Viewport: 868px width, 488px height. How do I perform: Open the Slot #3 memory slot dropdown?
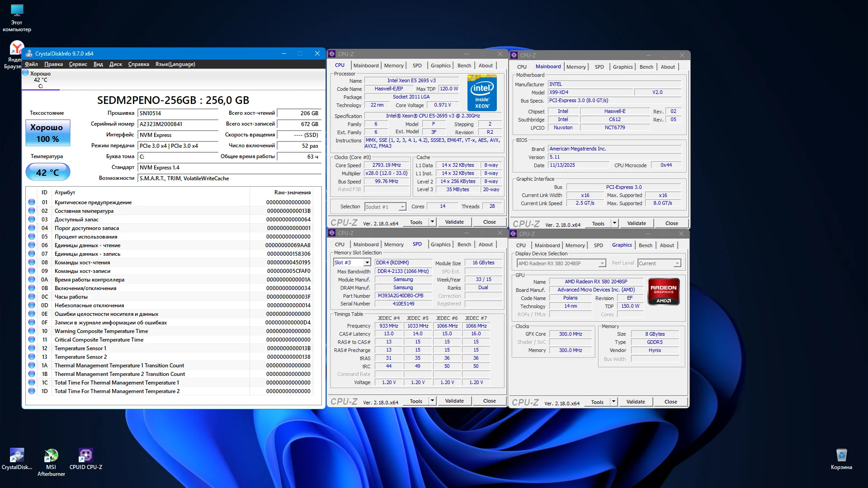coord(352,263)
